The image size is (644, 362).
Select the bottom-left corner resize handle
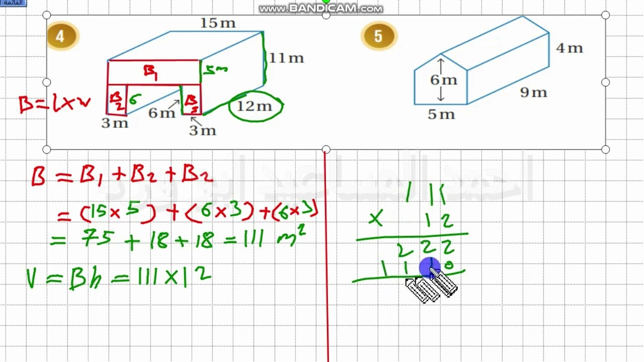47,149
